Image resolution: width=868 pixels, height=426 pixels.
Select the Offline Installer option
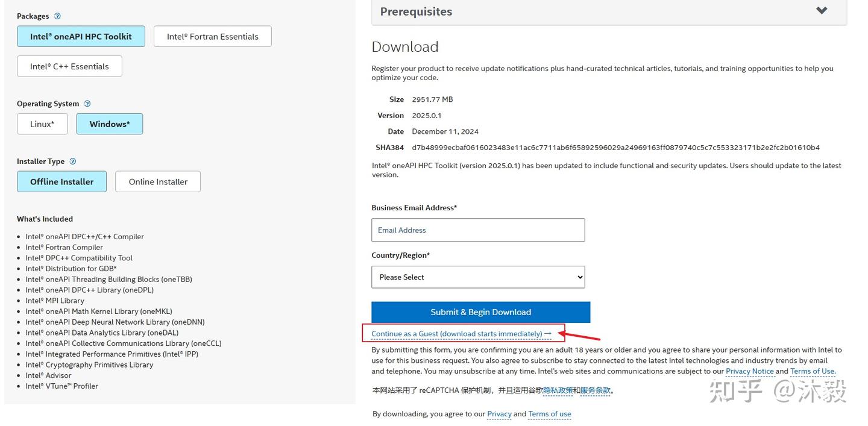61,182
